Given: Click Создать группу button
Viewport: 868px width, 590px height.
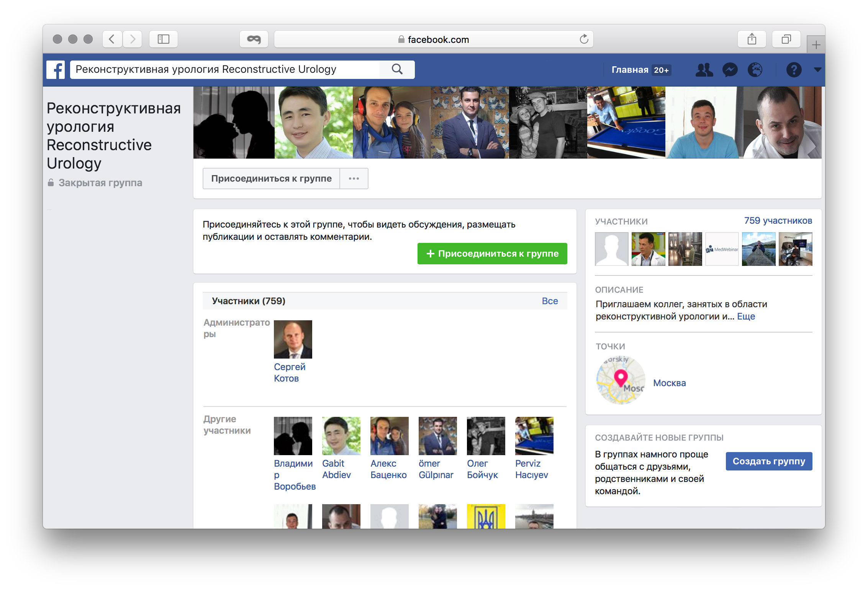Looking at the screenshot, I should tap(769, 461).
